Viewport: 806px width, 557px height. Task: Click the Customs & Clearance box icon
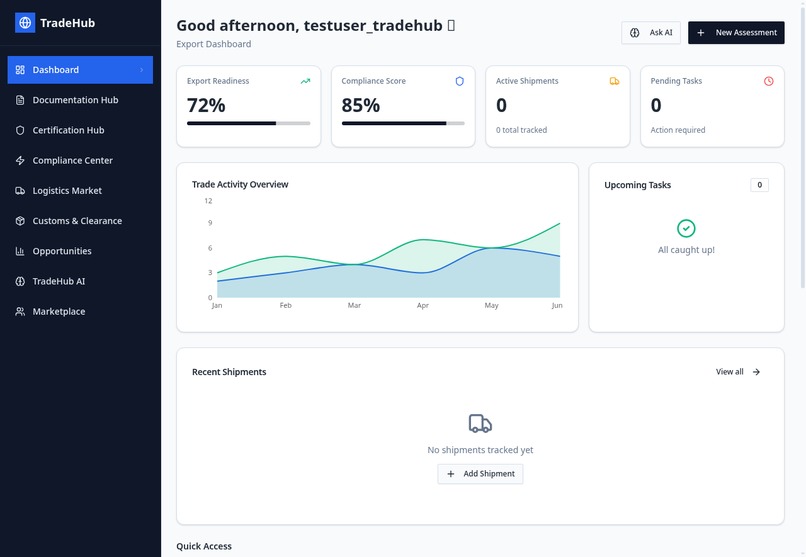pos(20,221)
